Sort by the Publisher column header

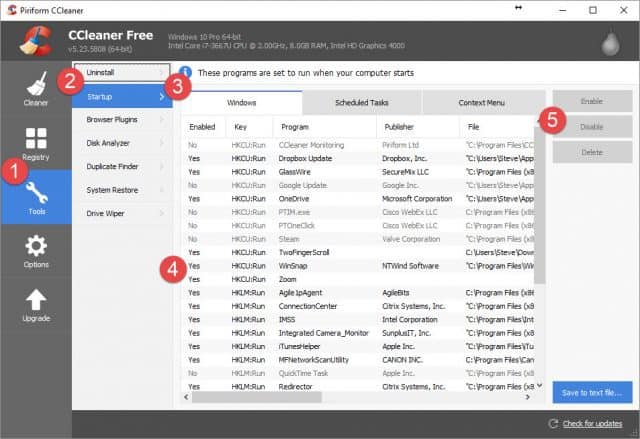418,127
